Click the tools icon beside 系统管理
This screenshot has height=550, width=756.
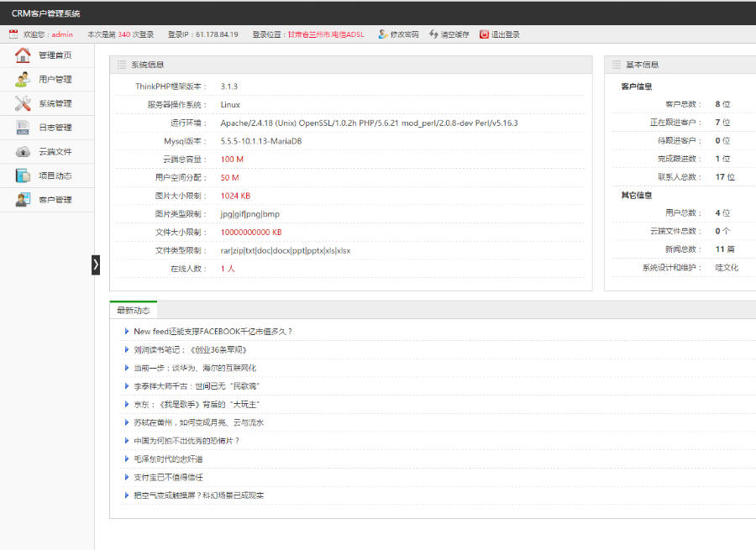tap(23, 103)
